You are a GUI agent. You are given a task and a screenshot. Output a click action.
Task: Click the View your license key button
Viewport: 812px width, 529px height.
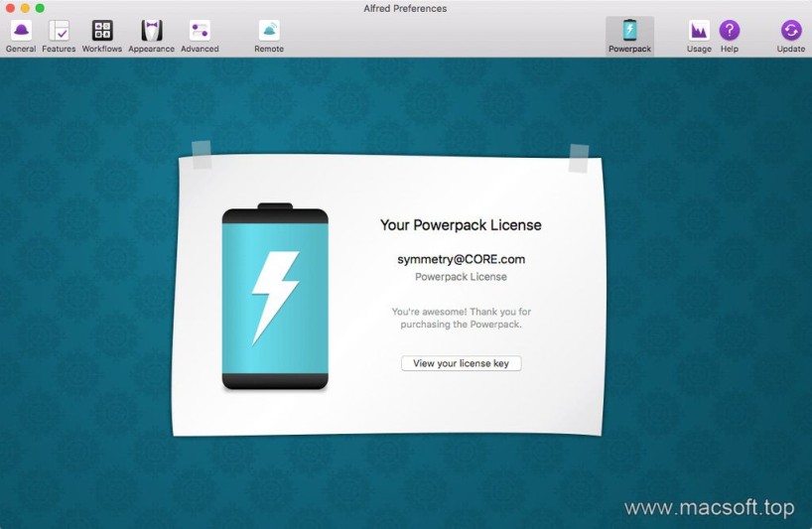click(x=461, y=363)
